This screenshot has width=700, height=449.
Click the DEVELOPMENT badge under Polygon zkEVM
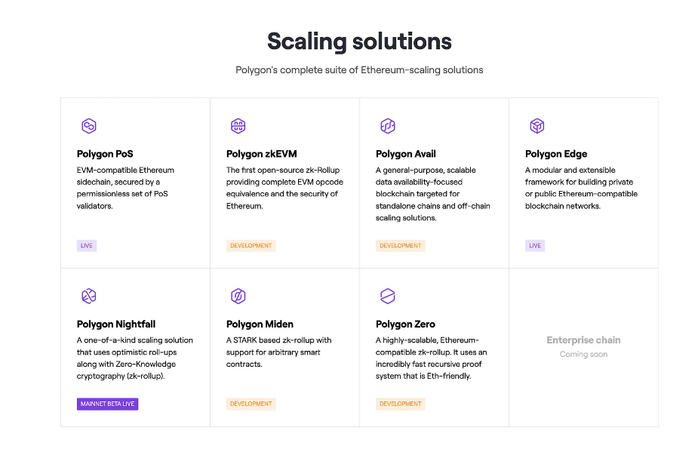[251, 245]
